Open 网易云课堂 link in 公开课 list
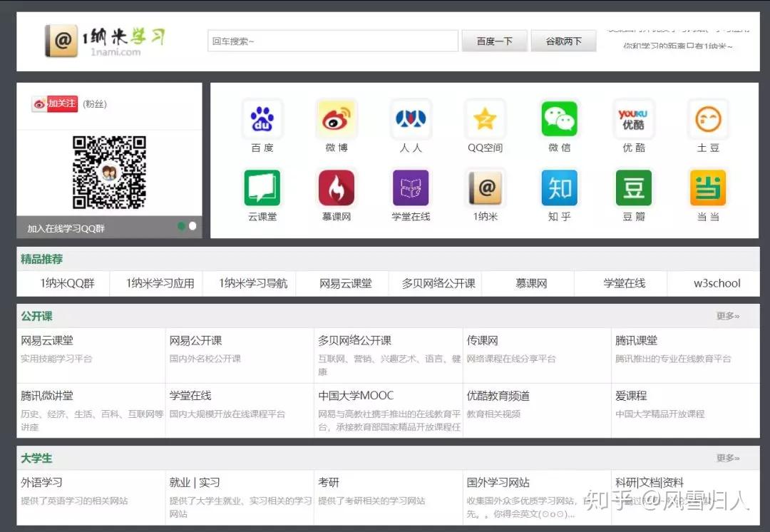Image resolution: width=770 pixels, height=532 pixels. tap(47, 340)
